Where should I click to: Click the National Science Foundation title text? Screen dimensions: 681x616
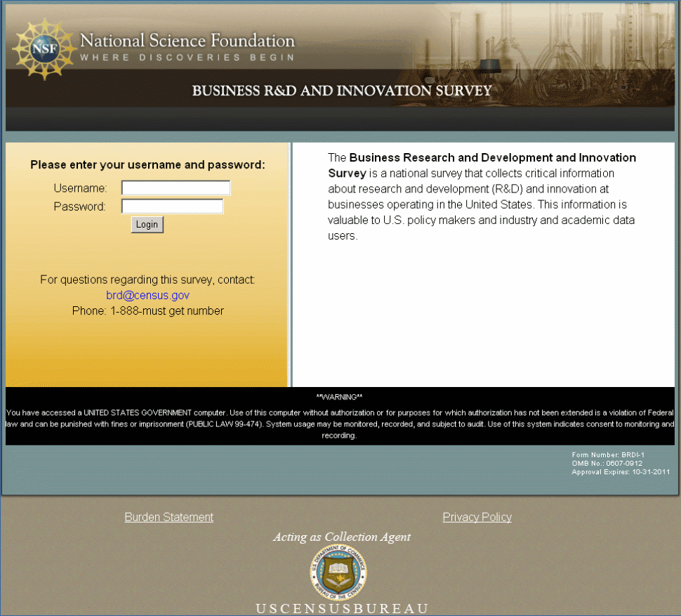coord(187,40)
